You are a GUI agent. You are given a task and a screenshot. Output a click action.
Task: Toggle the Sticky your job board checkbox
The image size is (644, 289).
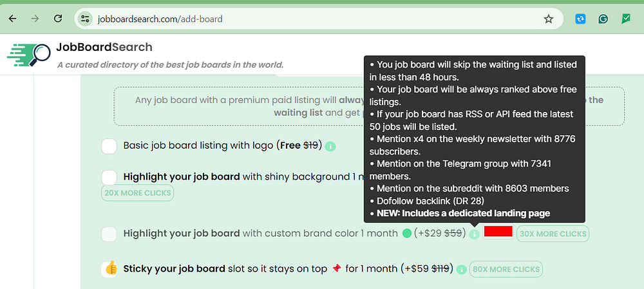[x=109, y=268]
